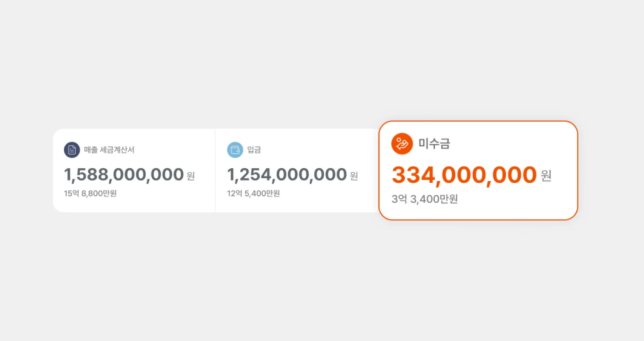Click the 원 unit after 334,000,000
Screen dimensions: 644x341
[x=546, y=176]
